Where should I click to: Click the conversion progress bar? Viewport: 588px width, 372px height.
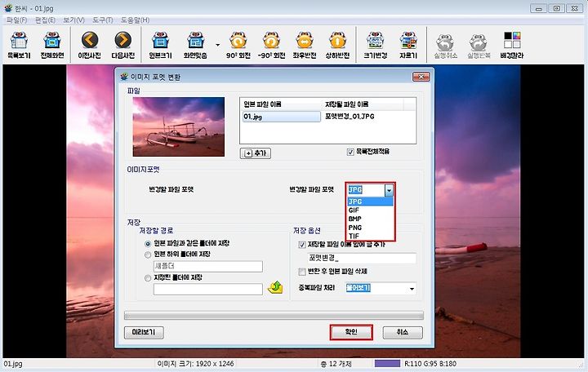pos(274,315)
